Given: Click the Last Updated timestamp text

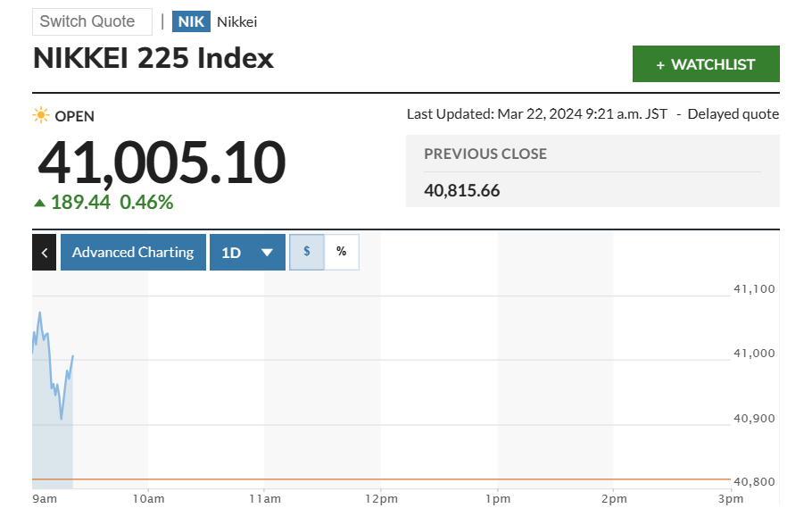Looking at the screenshot, I should [x=536, y=114].
